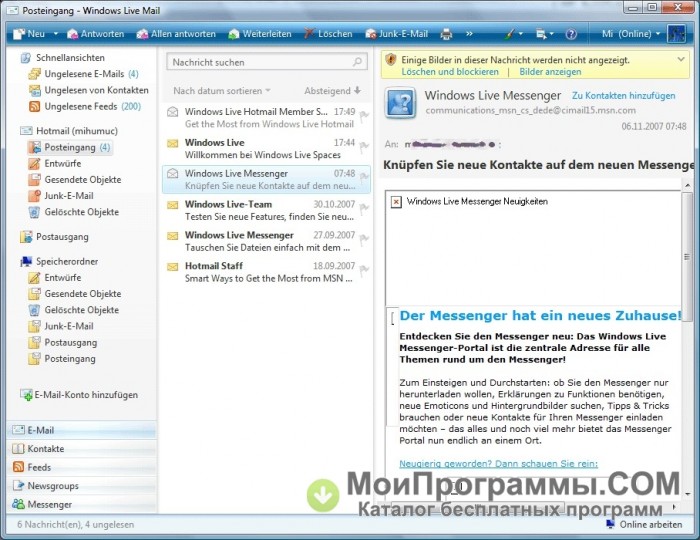Switch to Feeds section
Screen dimensions: 700x540
coord(82,467)
